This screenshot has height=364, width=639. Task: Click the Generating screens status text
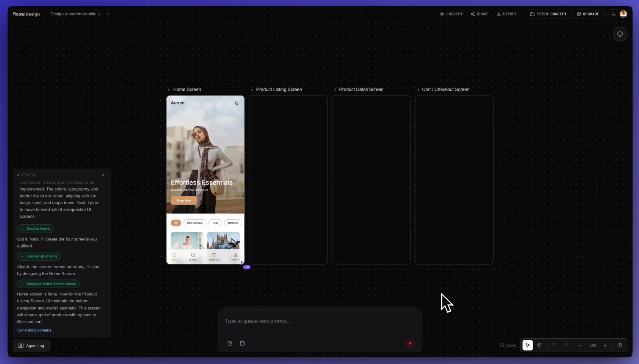tap(36, 330)
